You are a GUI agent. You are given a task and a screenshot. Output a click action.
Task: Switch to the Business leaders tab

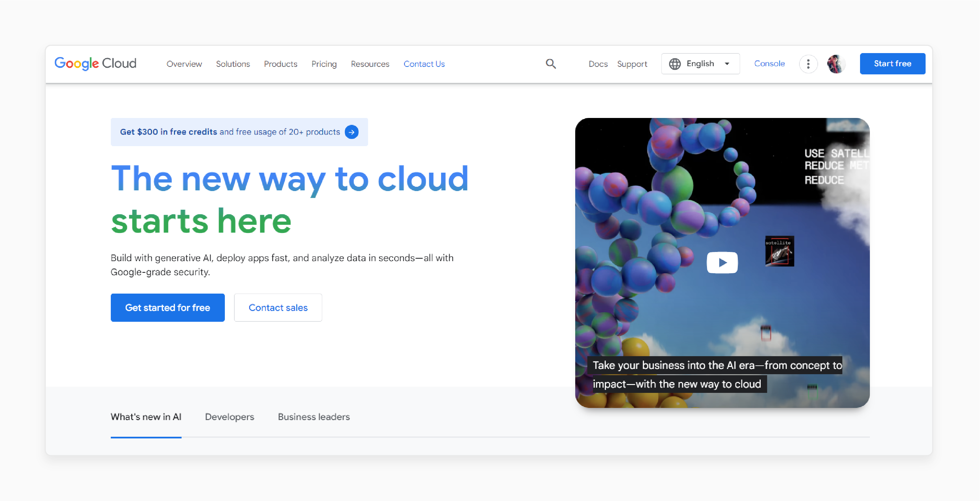click(314, 416)
